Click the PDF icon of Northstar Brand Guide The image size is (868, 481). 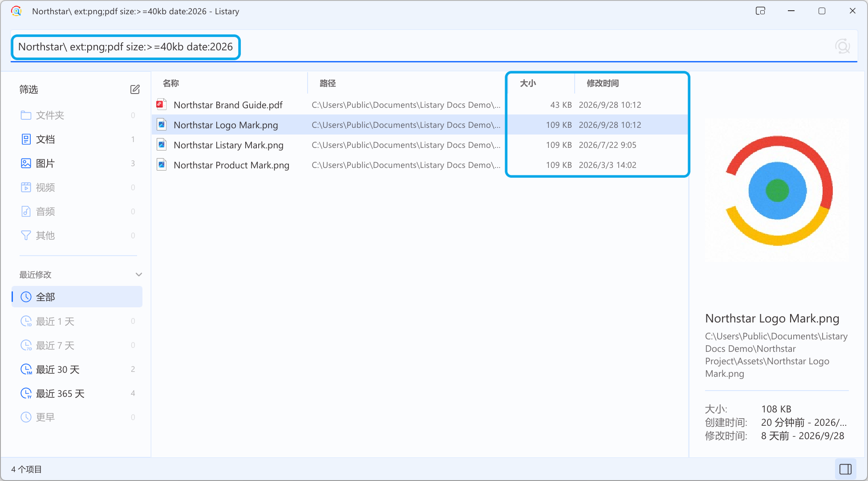[x=161, y=105]
